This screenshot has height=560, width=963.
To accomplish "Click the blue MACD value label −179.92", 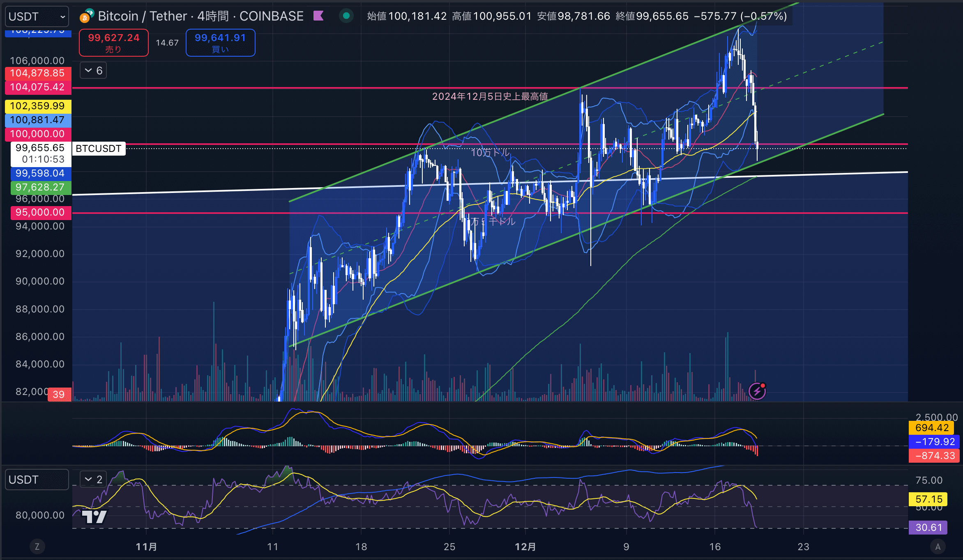I will [x=935, y=442].
